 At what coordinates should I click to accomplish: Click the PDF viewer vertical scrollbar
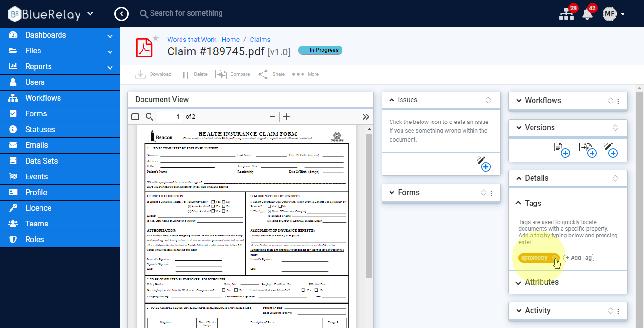[369, 207]
